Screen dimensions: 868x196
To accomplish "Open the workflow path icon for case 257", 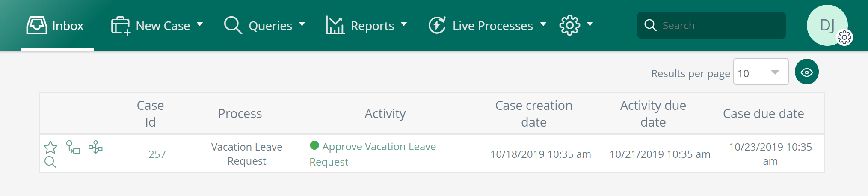I will click(x=73, y=147).
